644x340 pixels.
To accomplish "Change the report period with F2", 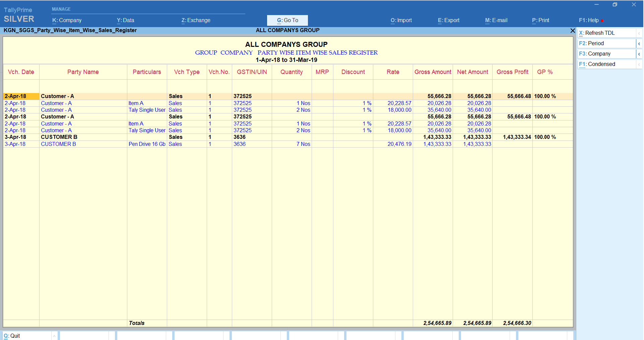I will click(607, 44).
